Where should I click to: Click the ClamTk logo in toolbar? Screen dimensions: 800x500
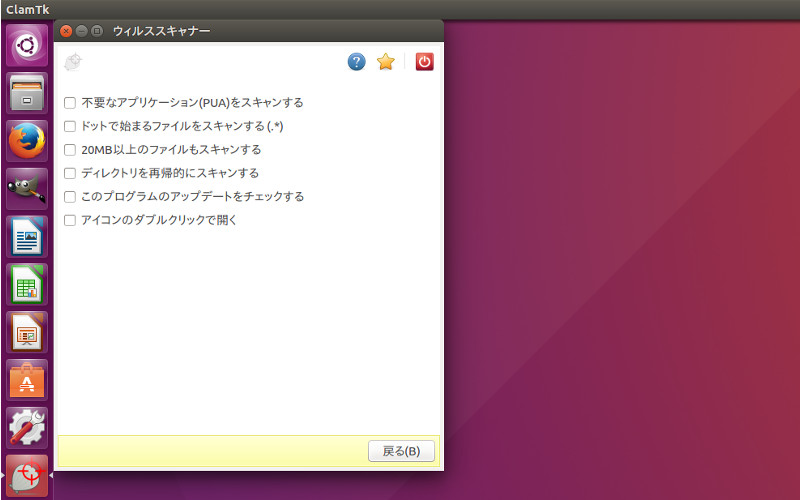pos(73,62)
